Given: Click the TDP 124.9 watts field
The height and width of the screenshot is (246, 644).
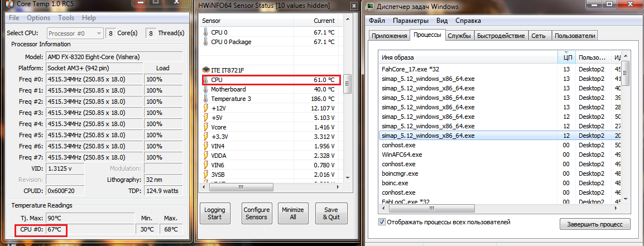Looking at the screenshot, I should click(164, 191).
